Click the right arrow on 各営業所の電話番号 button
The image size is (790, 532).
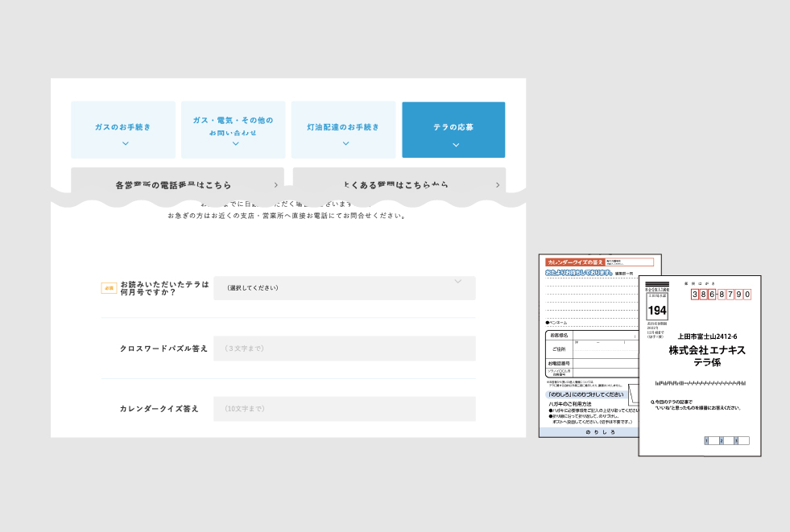(x=275, y=185)
